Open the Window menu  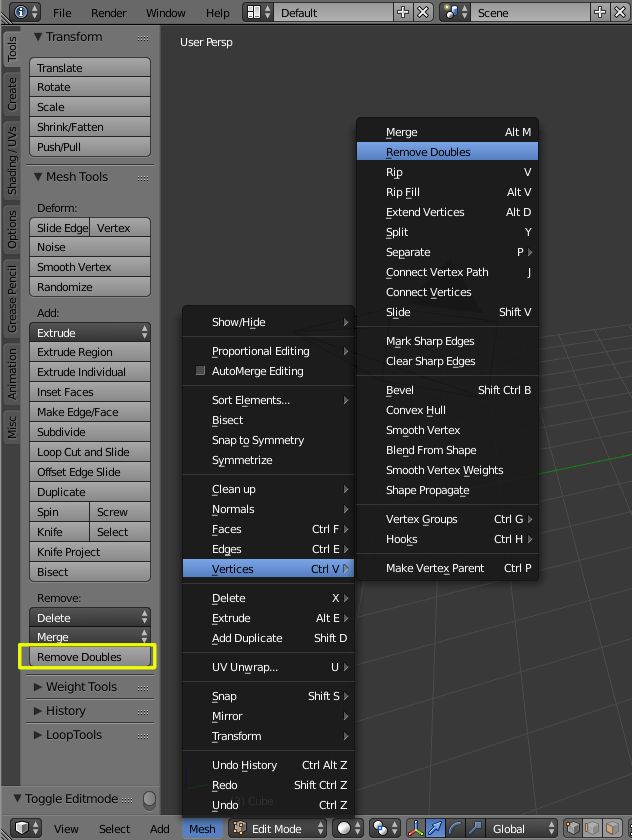(165, 12)
